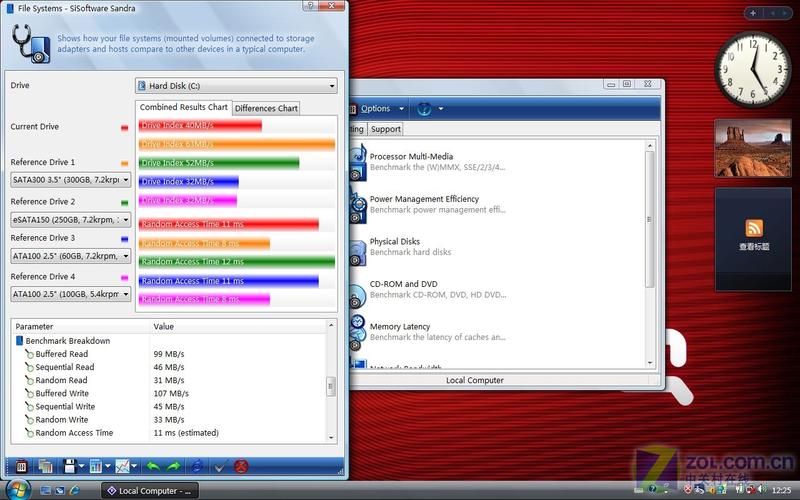Open the Reference Drive 2 eSATA150 dropdown
This screenshot has width=800, height=500.
[70, 220]
